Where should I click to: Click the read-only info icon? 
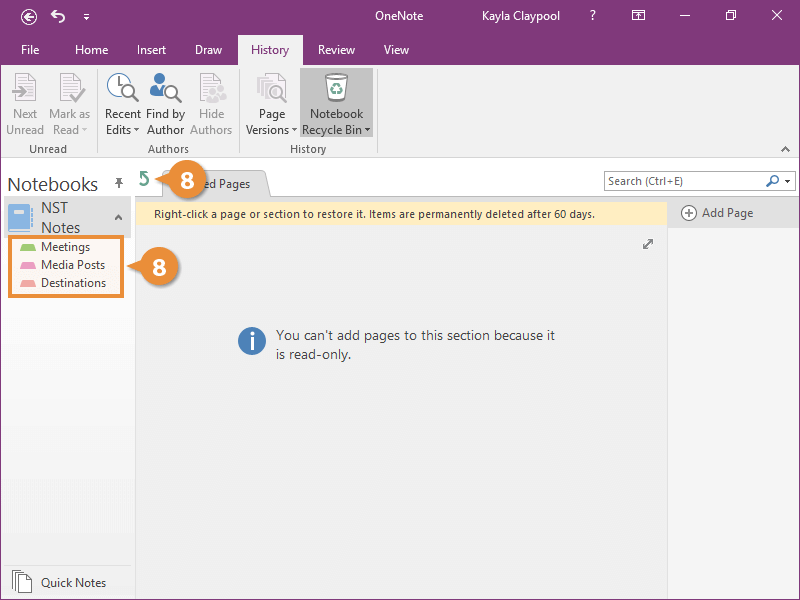pos(252,341)
